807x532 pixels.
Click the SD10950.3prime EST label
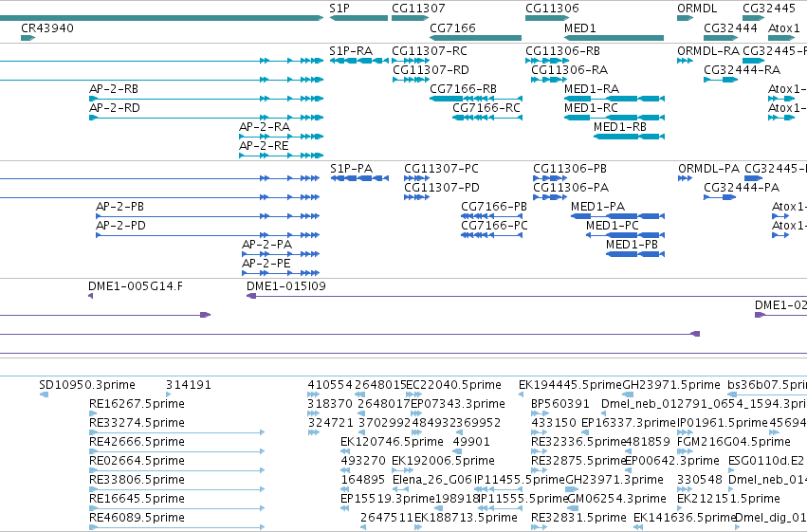87,385
